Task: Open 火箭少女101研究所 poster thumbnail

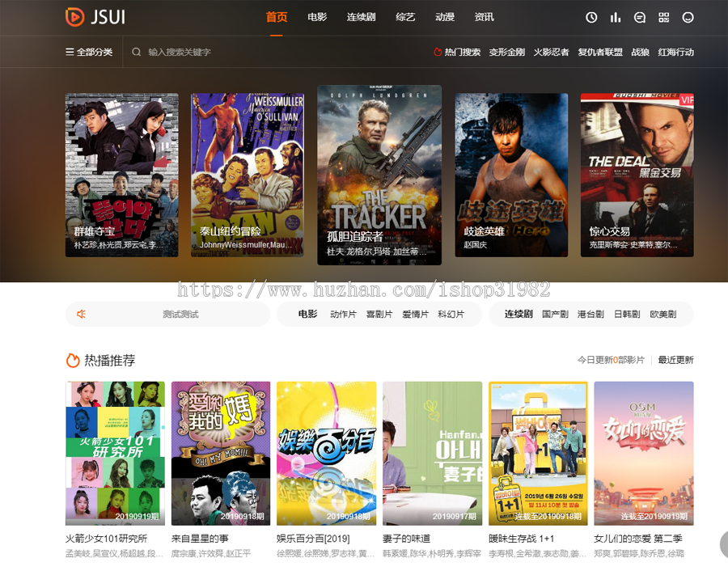Action: coord(115,454)
